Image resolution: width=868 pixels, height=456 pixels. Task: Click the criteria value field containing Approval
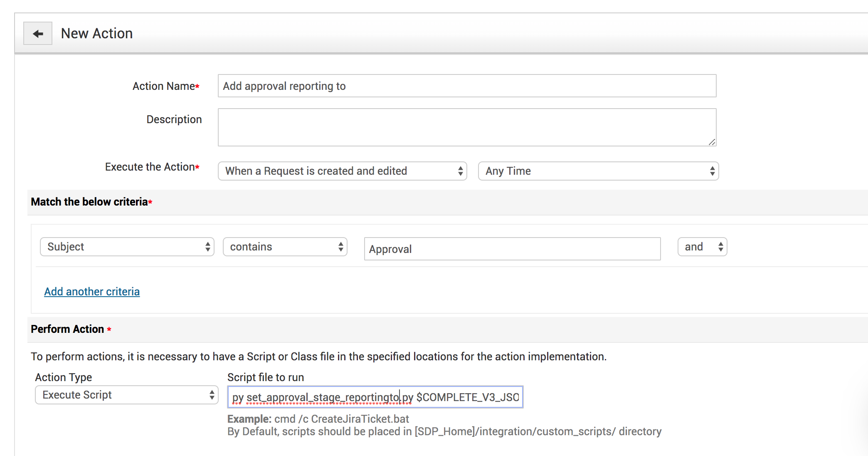(512, 249)
